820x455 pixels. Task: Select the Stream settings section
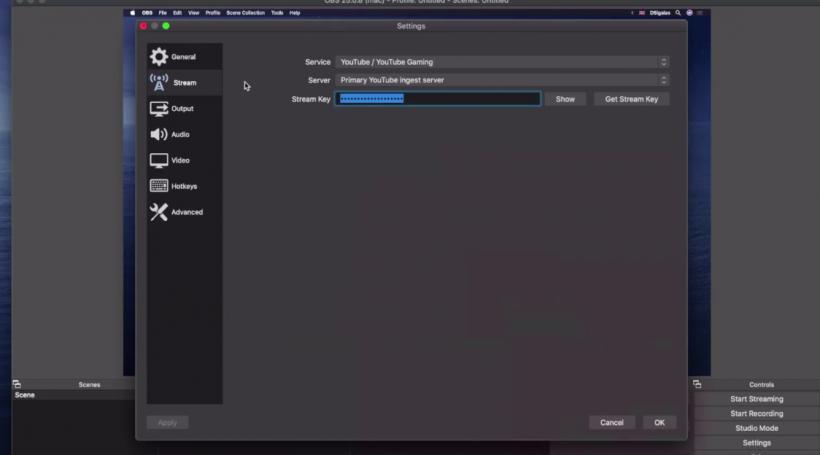(184, 83)
